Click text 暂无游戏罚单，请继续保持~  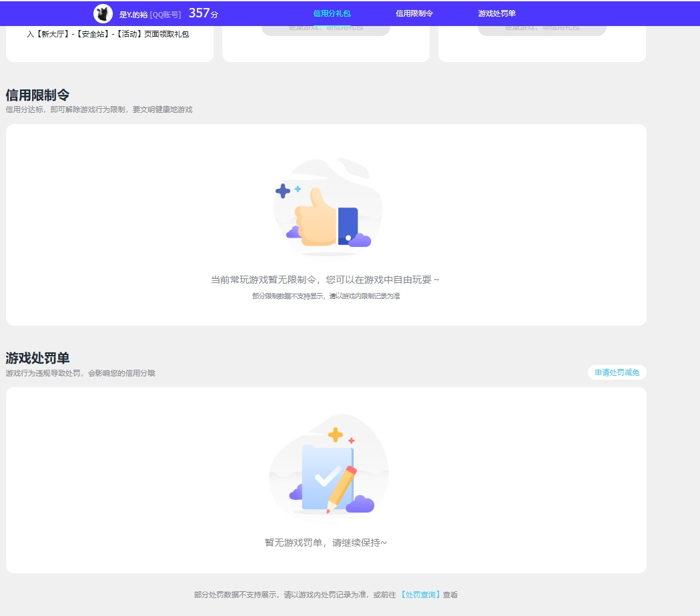click(326, 543)
